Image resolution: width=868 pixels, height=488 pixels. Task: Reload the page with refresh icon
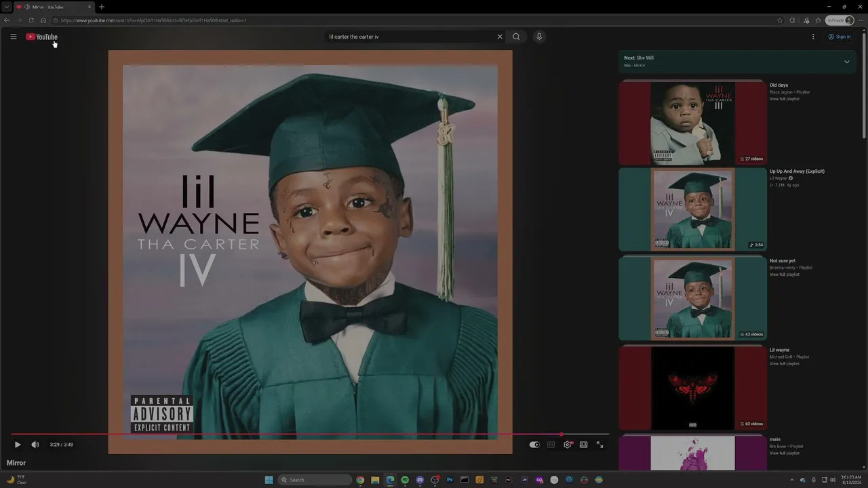[x=31, y=20]
